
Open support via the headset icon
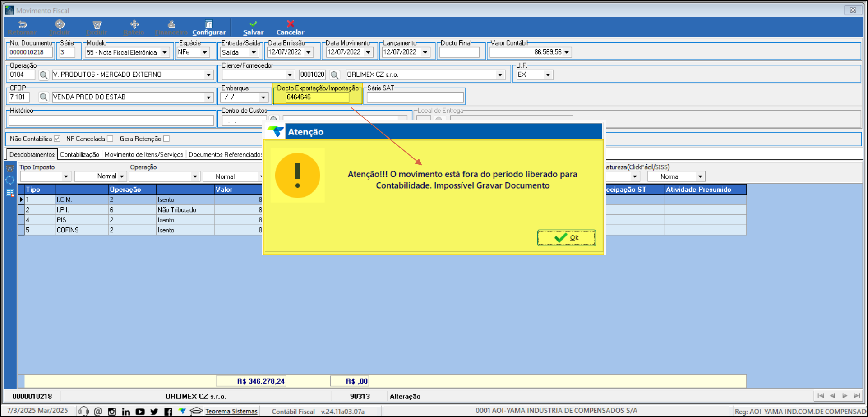coord(83,411)
